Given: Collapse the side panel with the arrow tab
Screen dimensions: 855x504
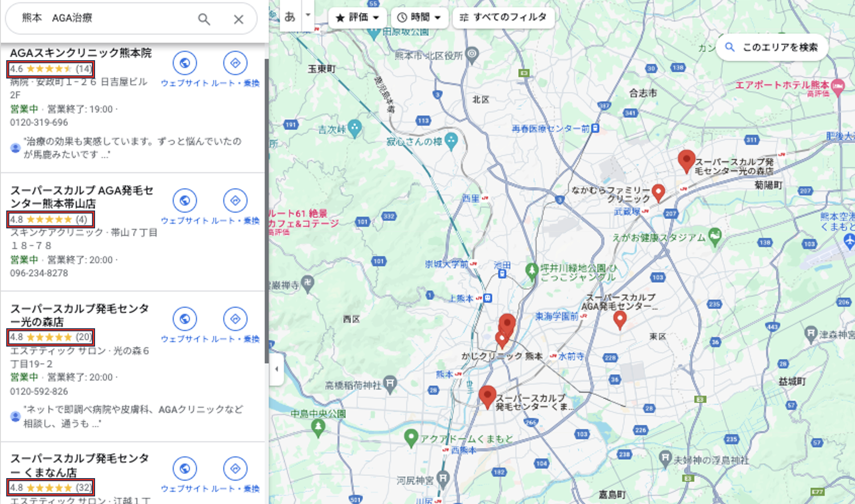Looking at the screenshot, I should pyautogui.click(x=277, y=369).
